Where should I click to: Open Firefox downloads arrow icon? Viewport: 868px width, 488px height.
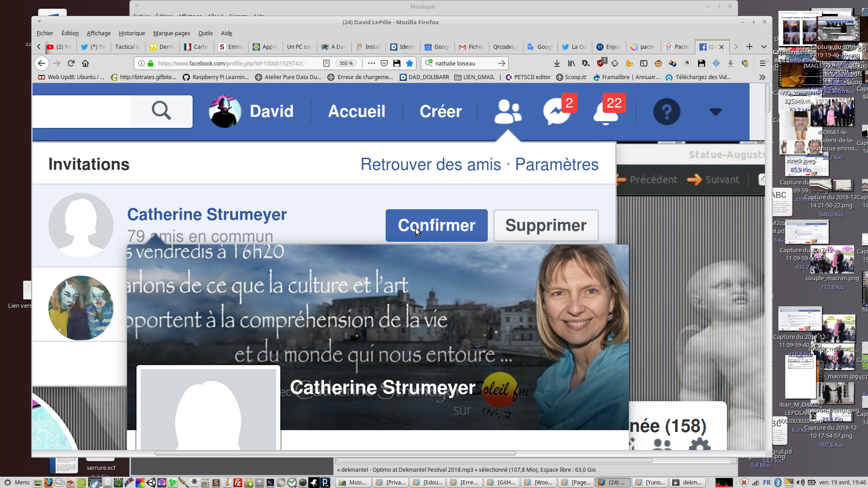pos(557,63)
